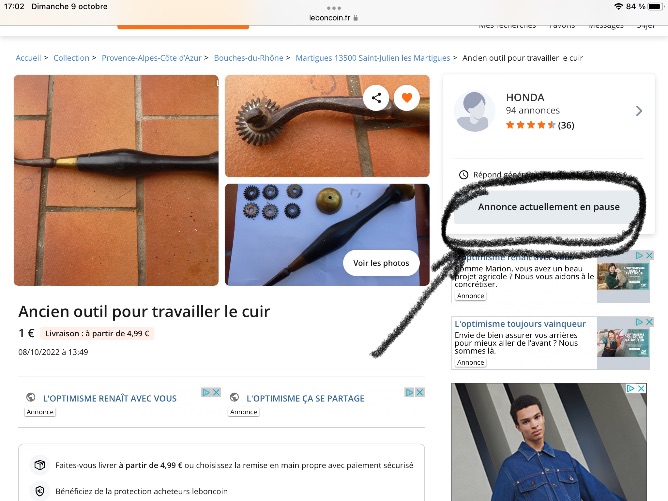Open L'OPTIMISME RENAÎT AVEC VOUS ad link
Image resolution: width=668 pixels, height=501 pixels.
(109, 398)
